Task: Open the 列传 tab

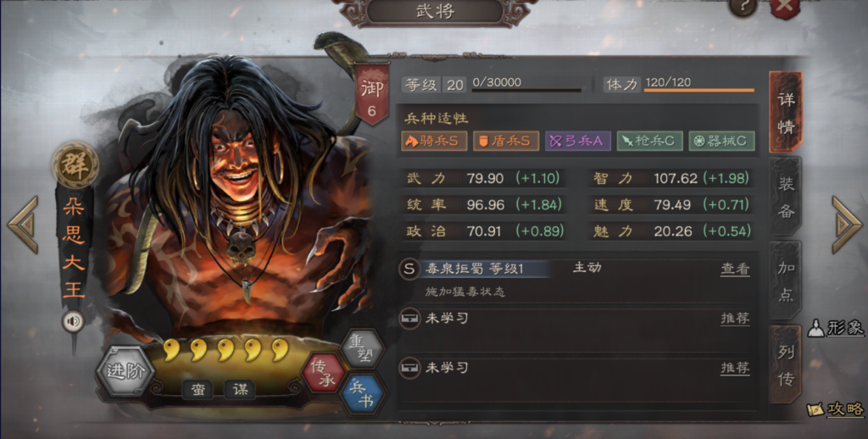Action: coord(786,364)
